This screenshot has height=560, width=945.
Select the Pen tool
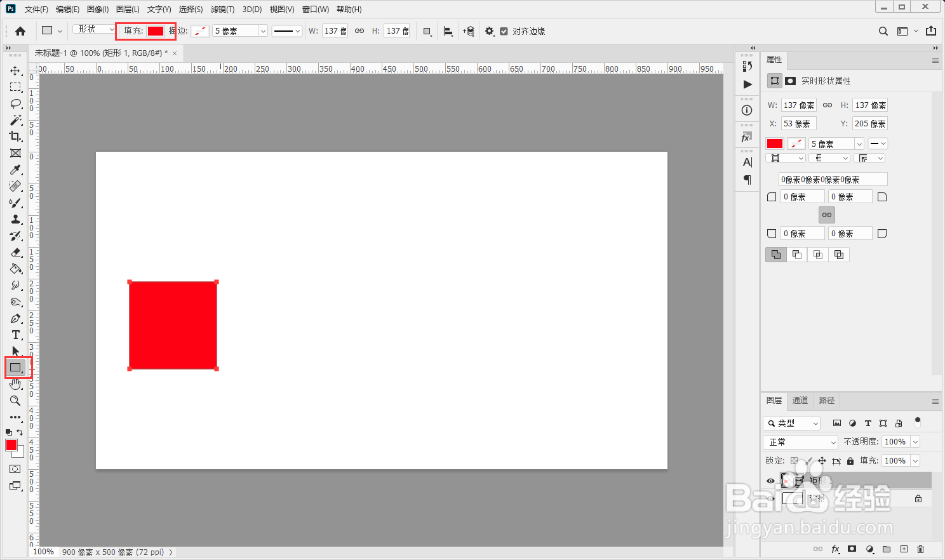15,318
